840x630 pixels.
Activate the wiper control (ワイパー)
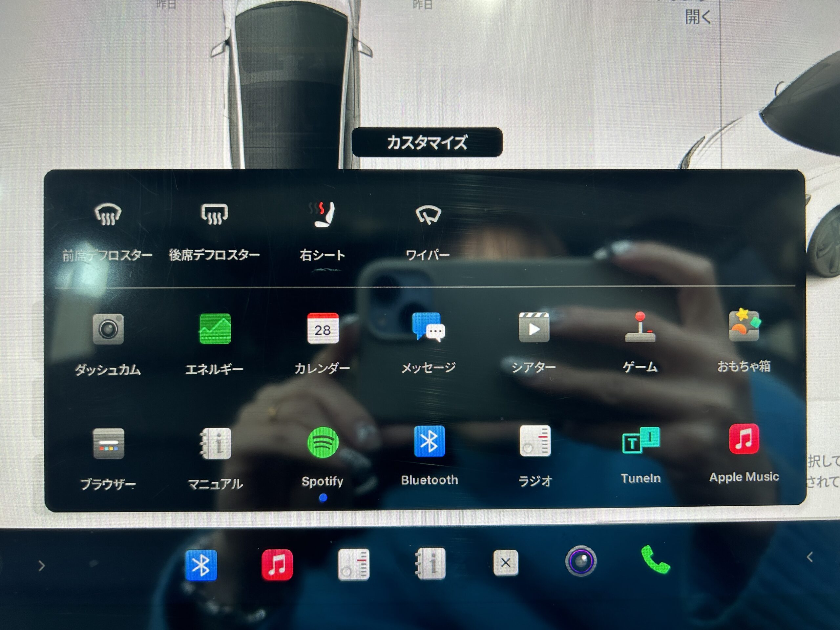(x=428, y=215)
